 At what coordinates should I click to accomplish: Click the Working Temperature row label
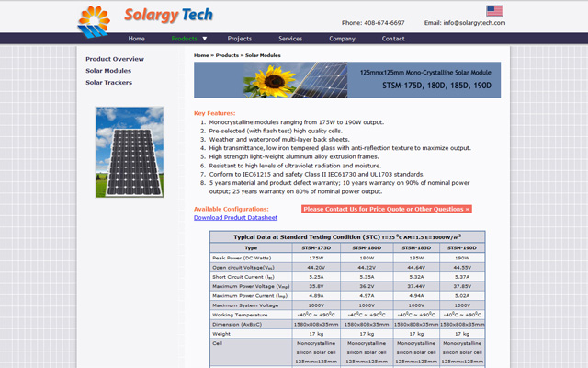240,315
